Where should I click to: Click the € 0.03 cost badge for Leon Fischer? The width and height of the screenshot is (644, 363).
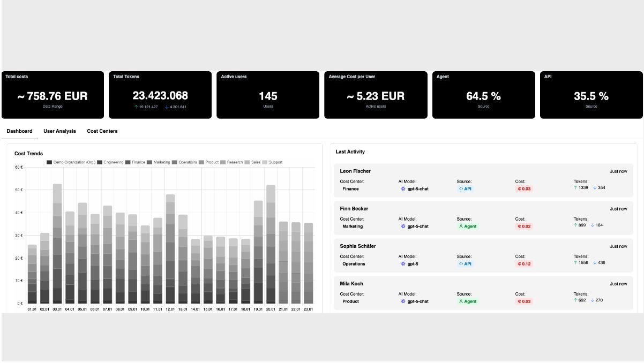click(524, 188)
